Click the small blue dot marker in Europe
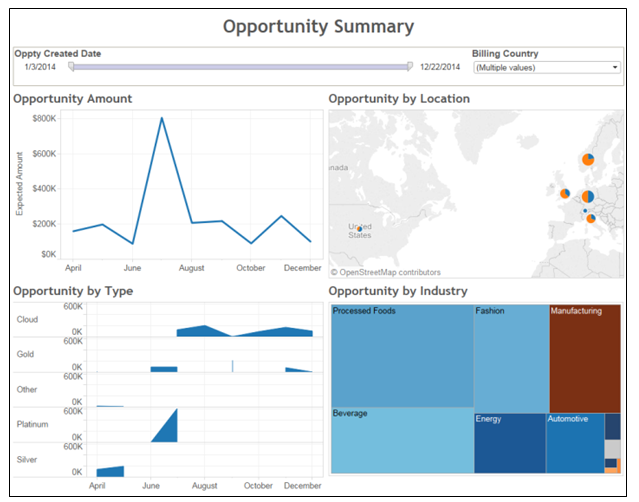The height and width of the screenshot is (502, 639). pos(585,211)
